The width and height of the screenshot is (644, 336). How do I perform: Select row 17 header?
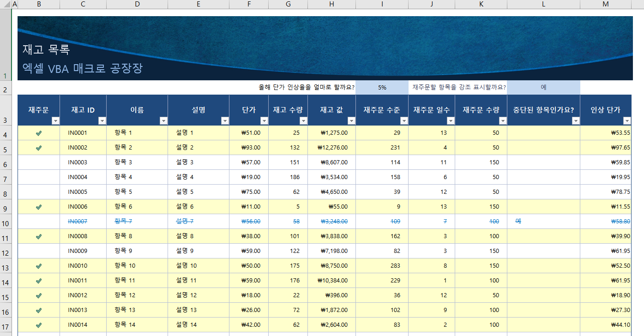6,325
